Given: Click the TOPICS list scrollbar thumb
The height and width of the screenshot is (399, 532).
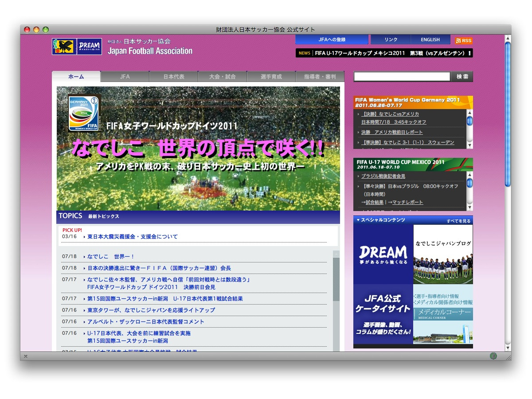Looking at the screenshot, I should (336, 279).
